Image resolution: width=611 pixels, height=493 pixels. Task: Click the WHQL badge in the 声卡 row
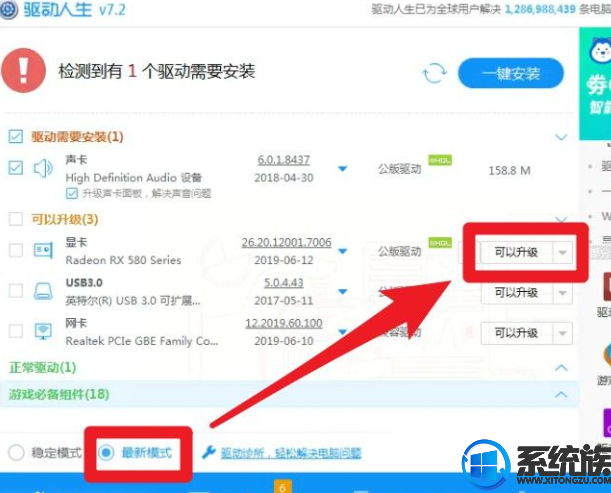[x=440, y=160]
